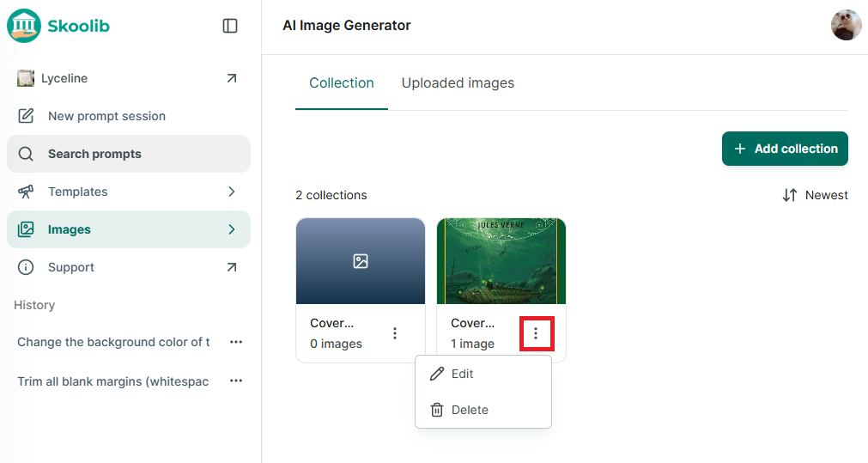Expand the Templates submenu chevron
This screenshot has height=463, width=868.
232,192
